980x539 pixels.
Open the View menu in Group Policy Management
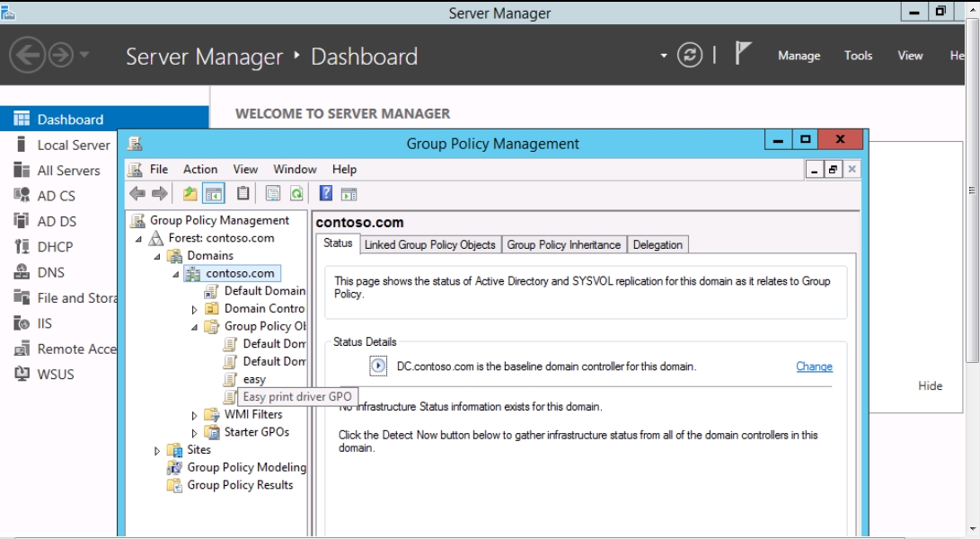pos(245,170)
